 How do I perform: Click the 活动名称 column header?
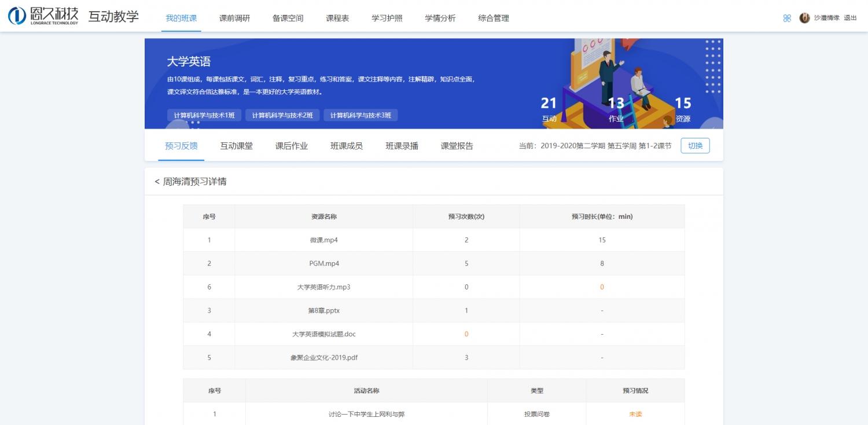click(366, 391)
